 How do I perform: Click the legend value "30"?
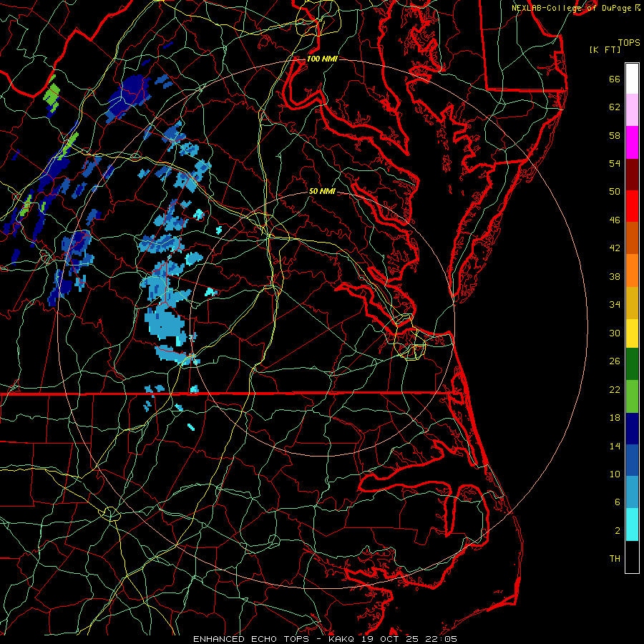coord(615,333)
